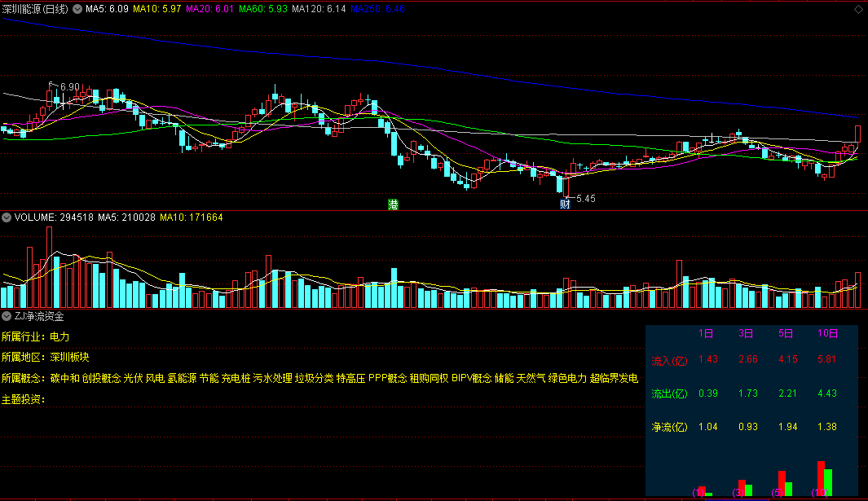Image resolution: width=868 pixels, height=501 pixels.
Task: Click the 垃圾分类 concept tag
Action: 315,378
